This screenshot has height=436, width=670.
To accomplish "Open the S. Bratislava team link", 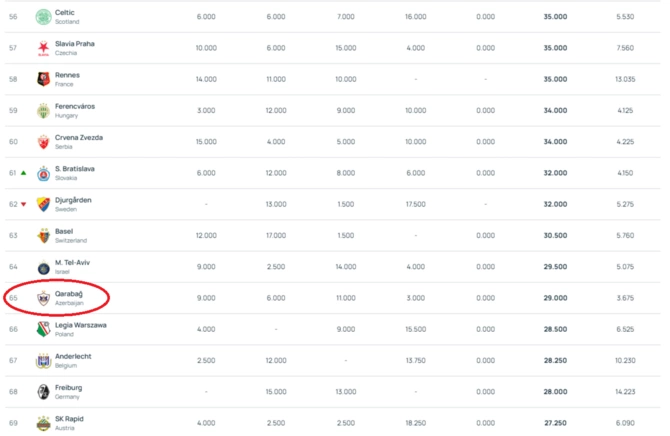I will pos(75,169).
